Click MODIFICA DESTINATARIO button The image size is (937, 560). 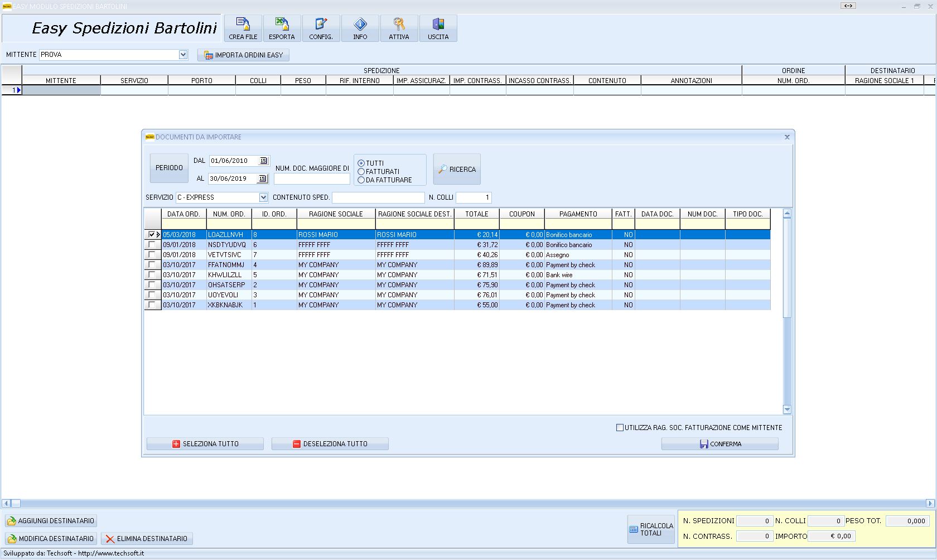pos(51,539)
